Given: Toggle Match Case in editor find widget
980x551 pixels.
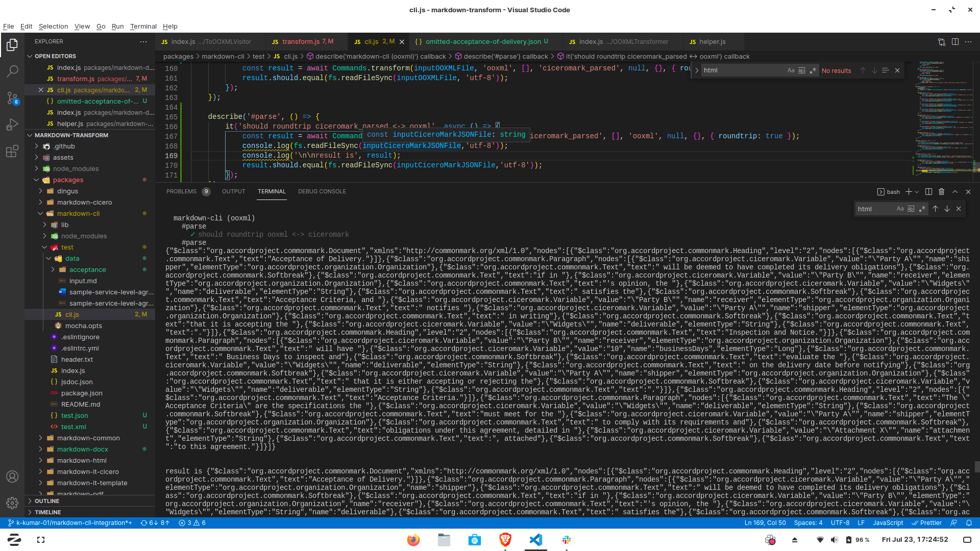Looking at the screenshot, I should pos(791,70).
